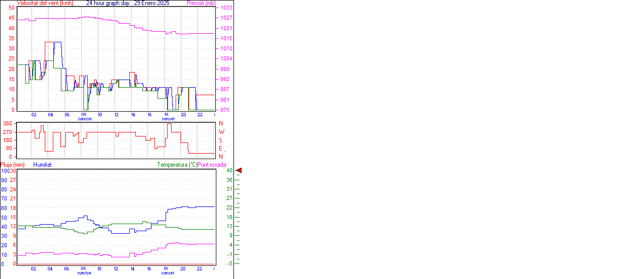Click the 'Humitat' legend label
The height and width of the screenshot is (279, 644).
[x=42, y=165]
